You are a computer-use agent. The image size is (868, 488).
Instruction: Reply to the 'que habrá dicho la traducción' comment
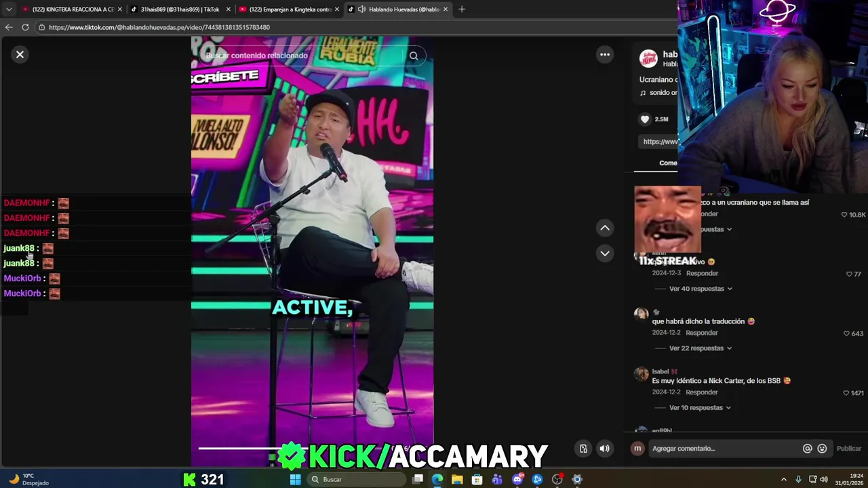[702, 333]
